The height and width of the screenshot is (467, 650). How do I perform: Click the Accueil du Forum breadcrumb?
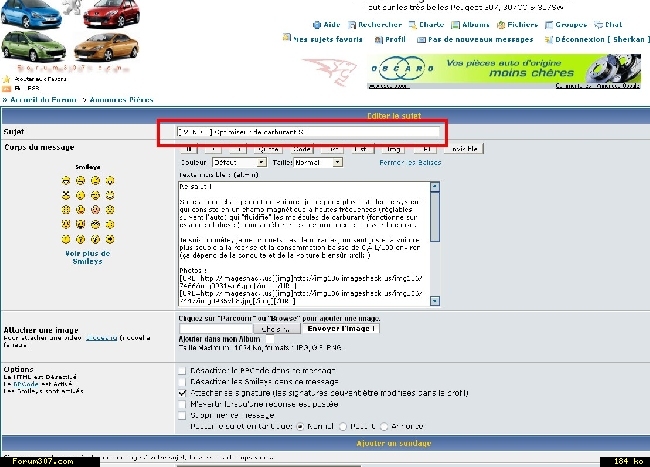point(45,100)
